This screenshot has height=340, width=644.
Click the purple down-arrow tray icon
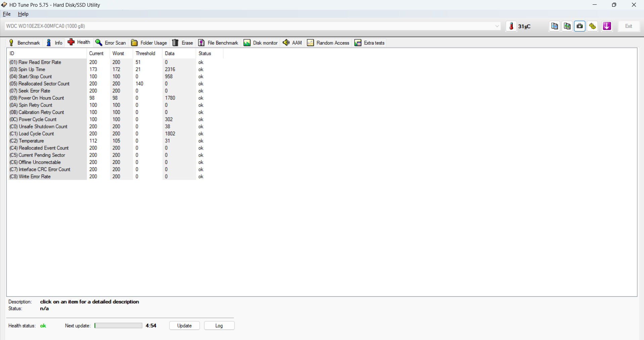pos(607,26)
